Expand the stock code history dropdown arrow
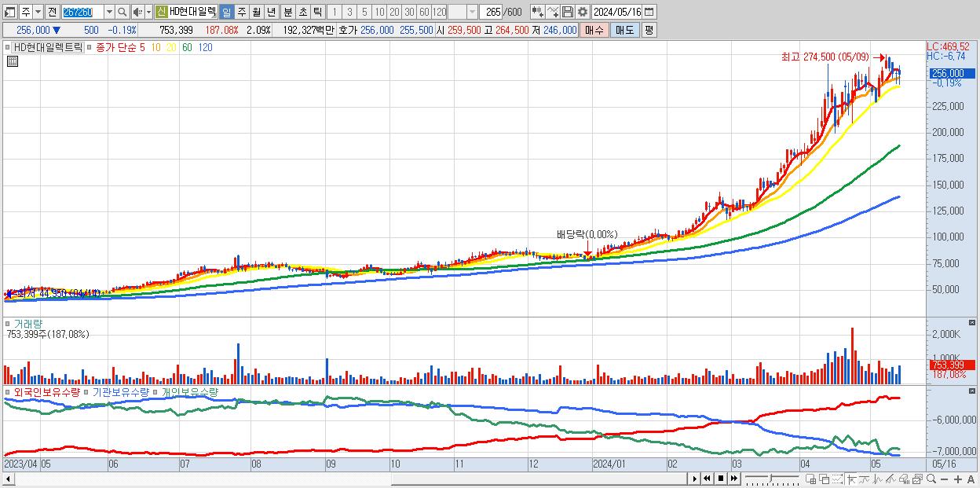The image size is (980, 488). pos(109,12)
